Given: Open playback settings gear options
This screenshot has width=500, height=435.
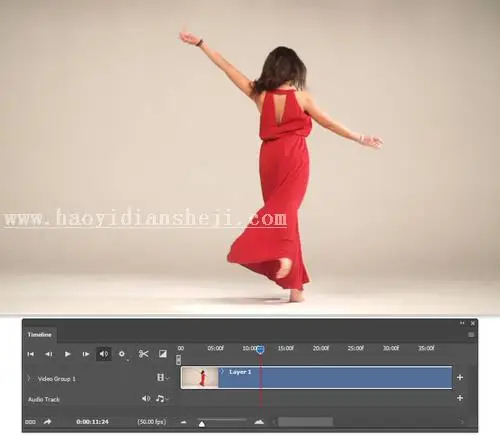Looking at the screenshot, I should (x=122, y=354).
